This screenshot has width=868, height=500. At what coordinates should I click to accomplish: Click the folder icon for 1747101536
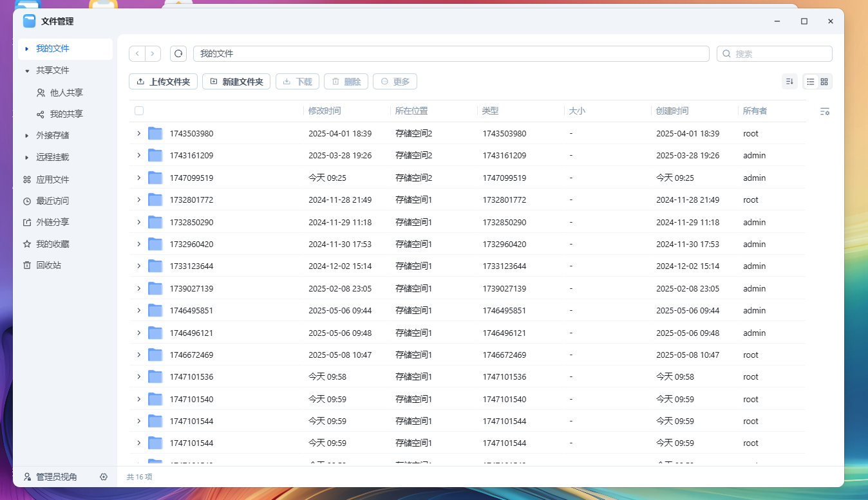tap(155, 376)
